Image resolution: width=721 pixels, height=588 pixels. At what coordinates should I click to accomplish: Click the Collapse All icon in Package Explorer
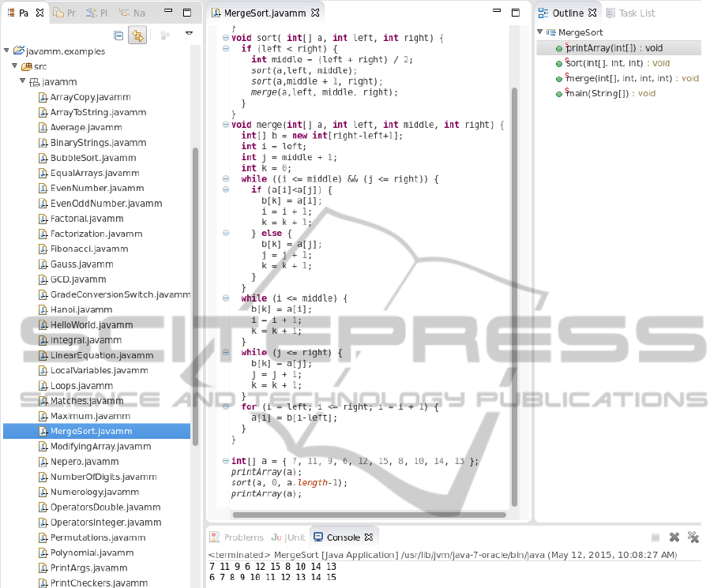[x=118, y=36]
